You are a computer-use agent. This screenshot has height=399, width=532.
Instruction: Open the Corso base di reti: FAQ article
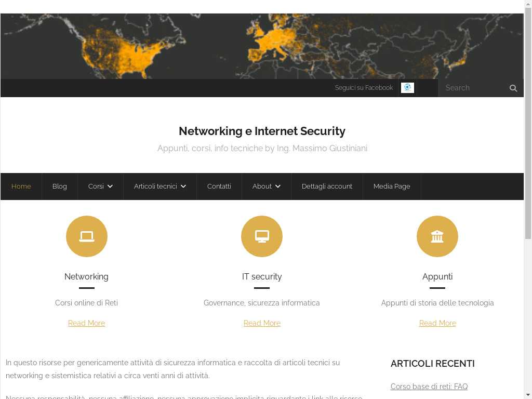pos(429,387)
